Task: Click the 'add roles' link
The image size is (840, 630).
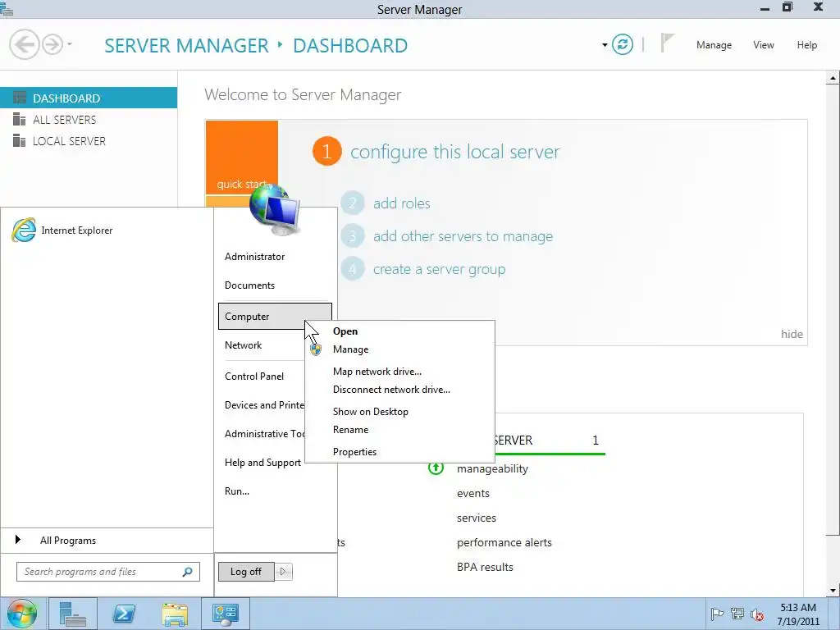Action: pyautogui.click(x=401, y=203)
